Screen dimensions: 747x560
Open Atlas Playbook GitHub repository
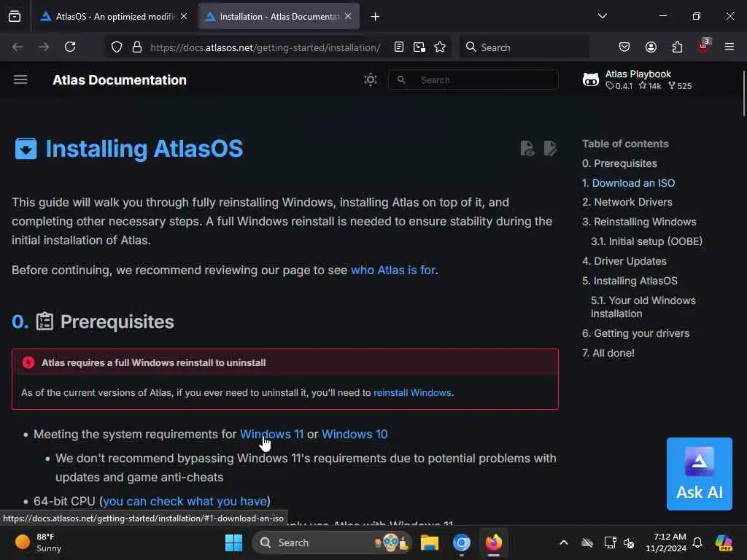(637, 79)
